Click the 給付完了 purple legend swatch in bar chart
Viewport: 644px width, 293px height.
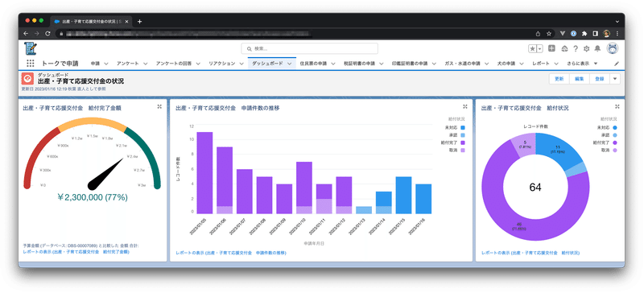click(463, 142)
